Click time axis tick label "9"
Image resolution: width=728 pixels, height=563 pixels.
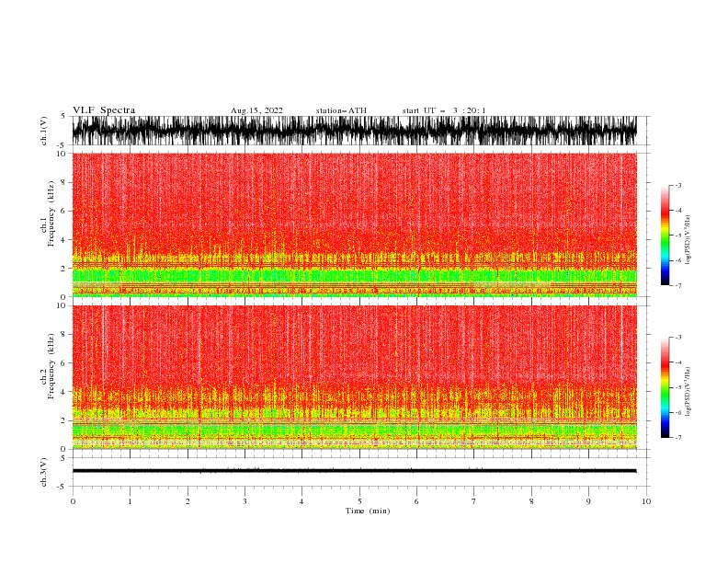click(588, 501)
